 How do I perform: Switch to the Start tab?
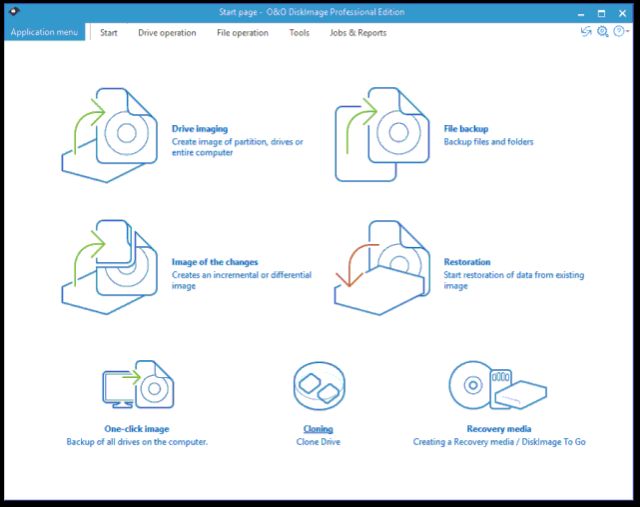(x=109, y=33)
